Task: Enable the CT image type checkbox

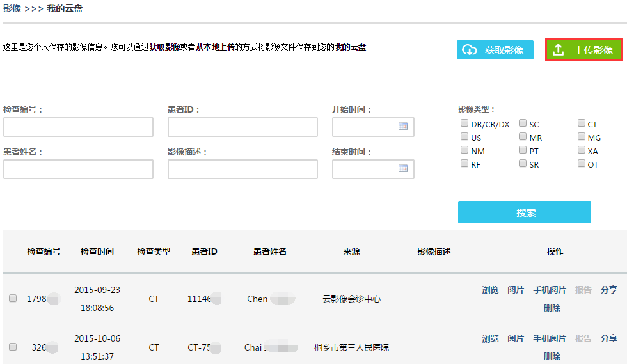Action: (x=582, y=123)
